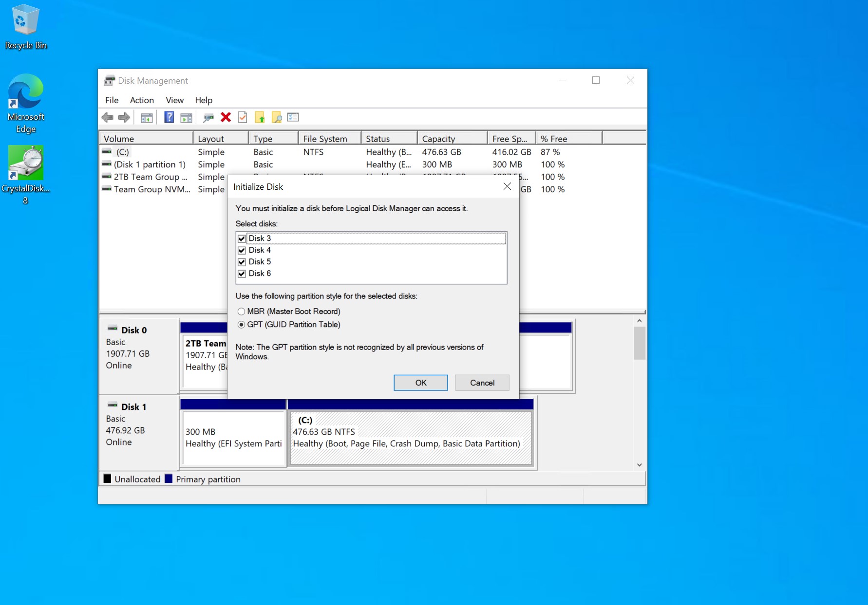Click the red X delete toolbar icon
Viewport: 868px width, 605px height.
[226, 117]
